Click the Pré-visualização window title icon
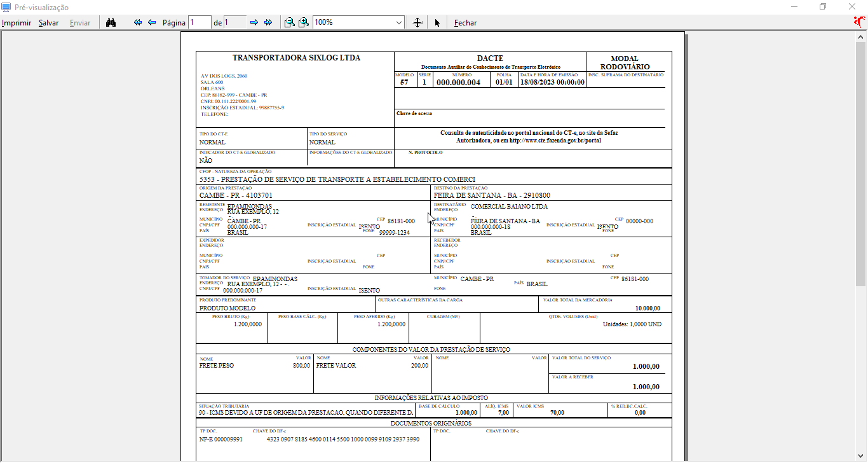 (x=7, y=7)
